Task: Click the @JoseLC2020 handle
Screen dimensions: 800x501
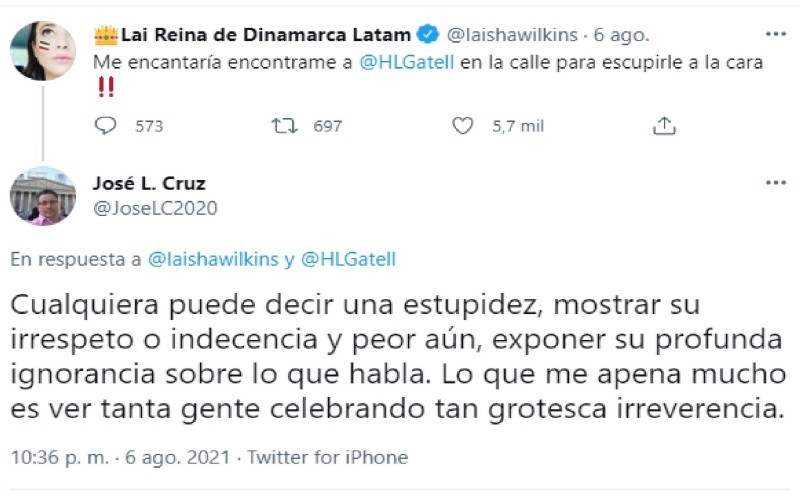Action: [x=155, y=208]
